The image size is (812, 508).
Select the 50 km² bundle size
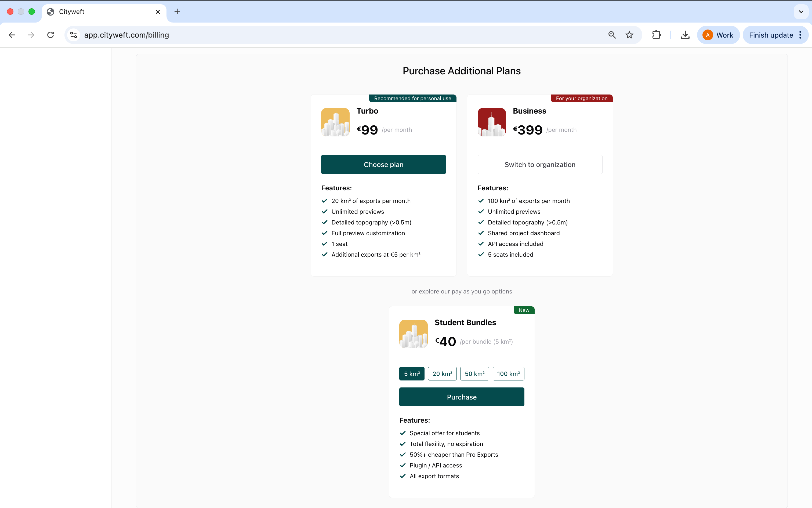tap(474, 373)
